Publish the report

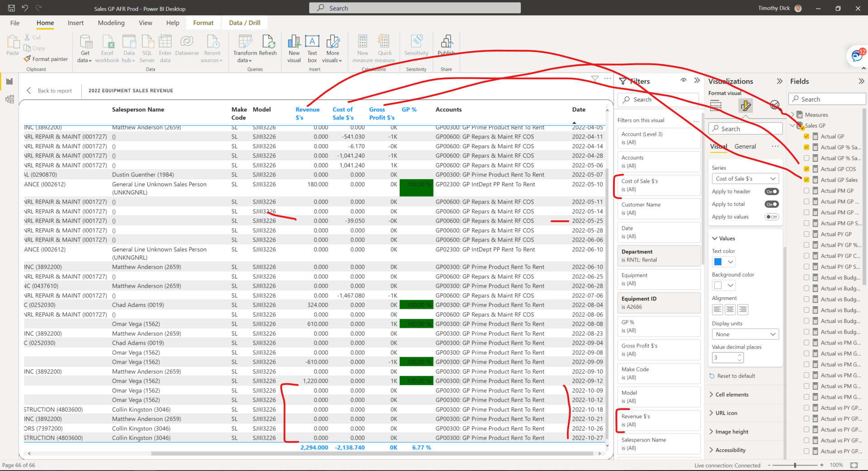446,45
